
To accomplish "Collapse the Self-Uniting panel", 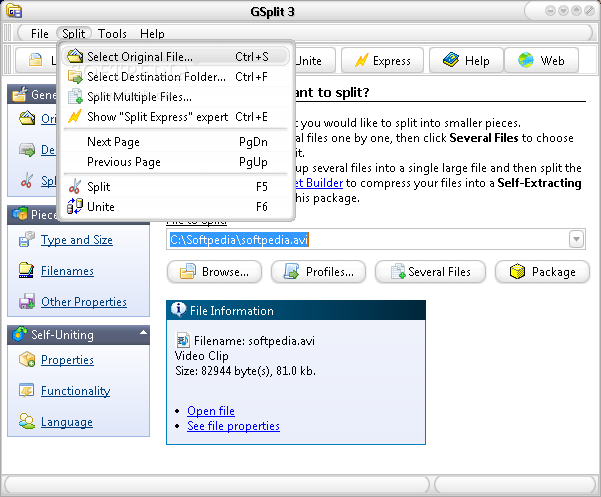I will click(x=143, y=333).
